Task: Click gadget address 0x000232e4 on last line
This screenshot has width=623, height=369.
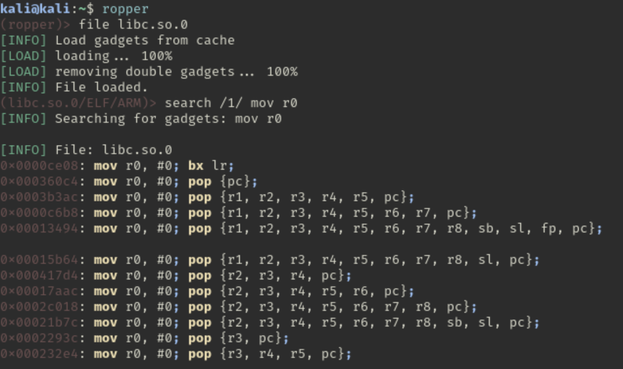Action: tap(39, 354)
